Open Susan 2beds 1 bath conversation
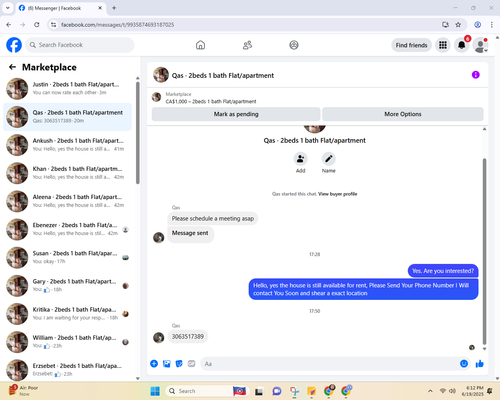 [67, 257]
